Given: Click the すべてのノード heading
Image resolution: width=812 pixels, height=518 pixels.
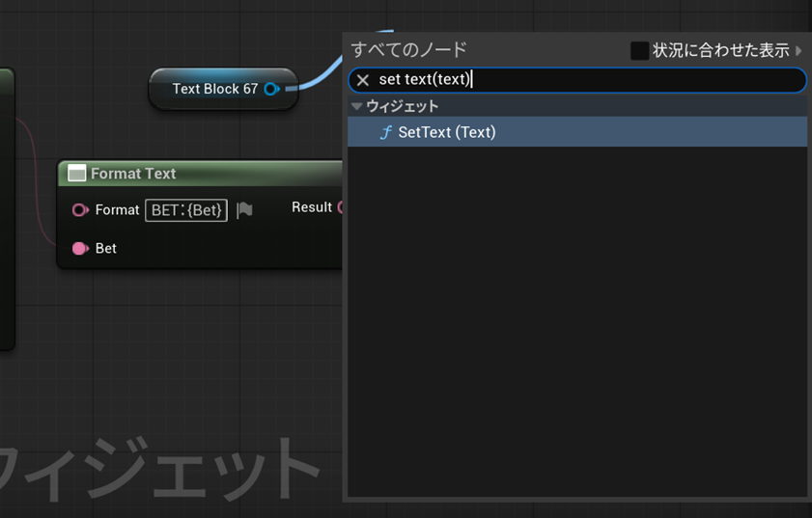Looking at the screenshot, I should [408, 49].
